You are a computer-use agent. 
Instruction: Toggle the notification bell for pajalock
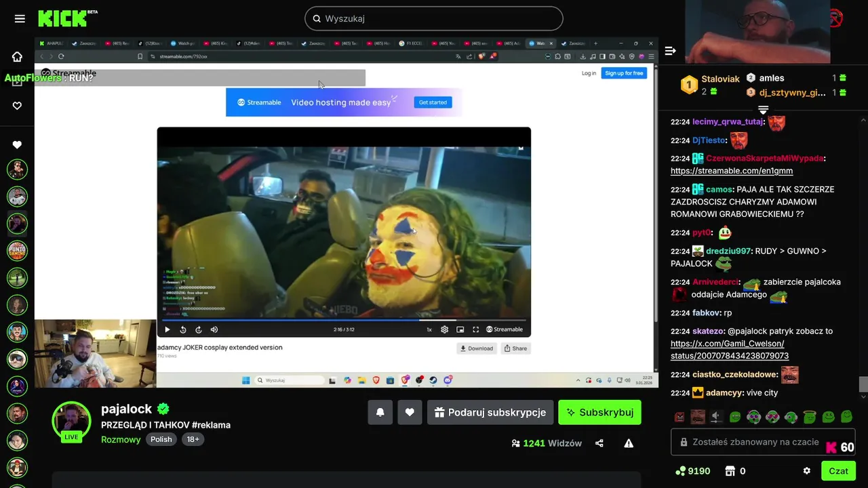click(380, 412)
